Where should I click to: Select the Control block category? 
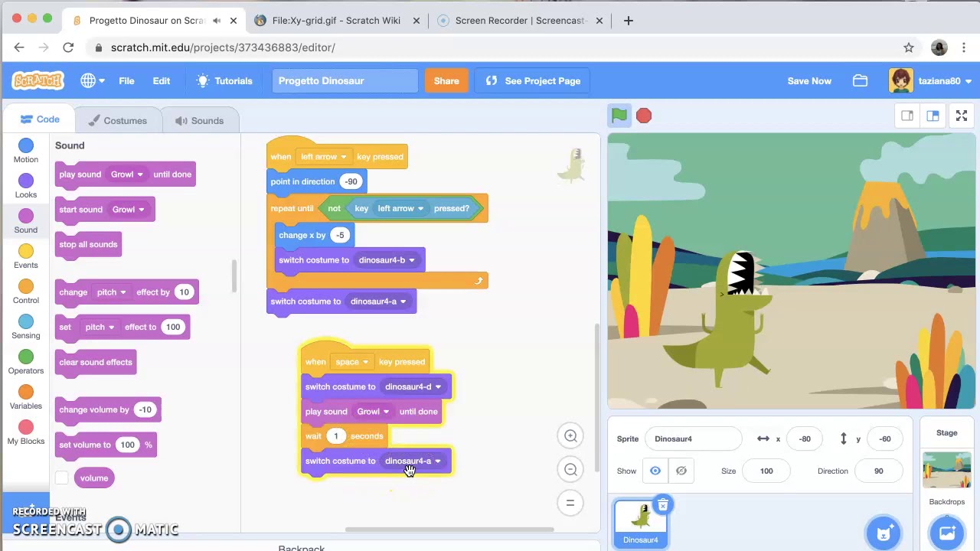tap(26, 292)
